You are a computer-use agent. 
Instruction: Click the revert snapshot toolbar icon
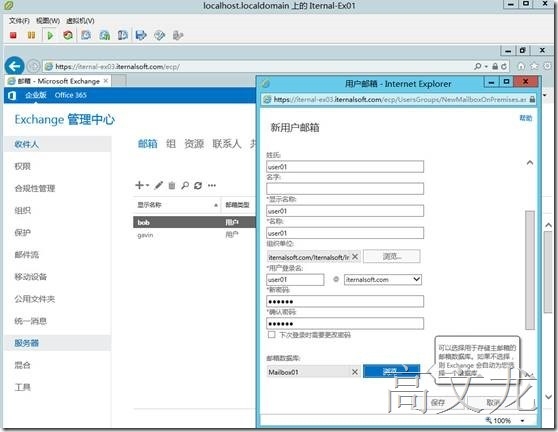coord(105,35)
